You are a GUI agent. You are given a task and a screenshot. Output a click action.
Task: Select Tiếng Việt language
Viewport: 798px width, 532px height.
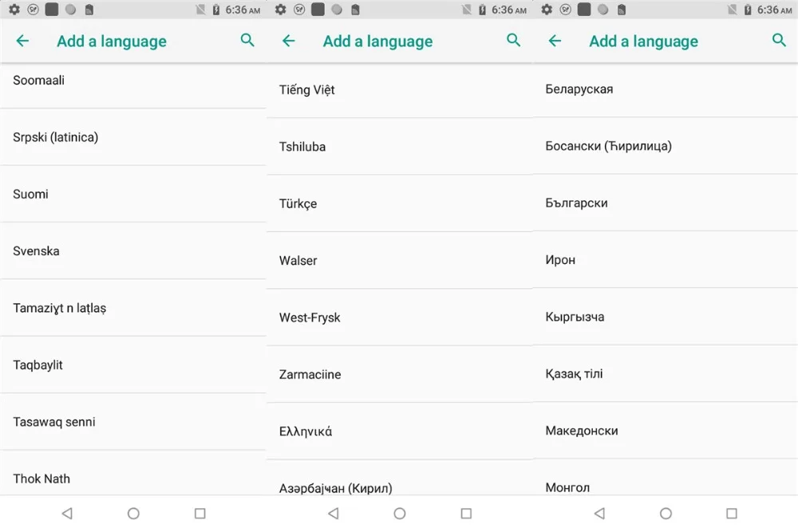click(x=400, y=91)
